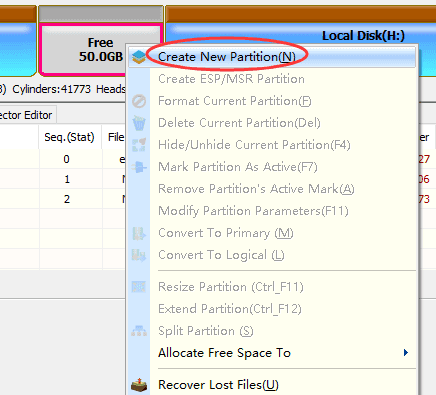Select the partition row with sequence 0

coord(63,159)
